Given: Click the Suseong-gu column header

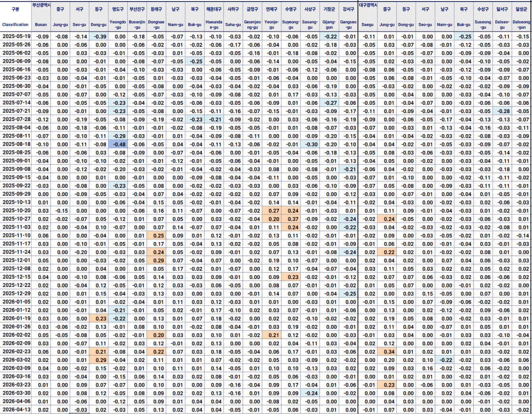Looking at the screenshot, I should point(483,25).
